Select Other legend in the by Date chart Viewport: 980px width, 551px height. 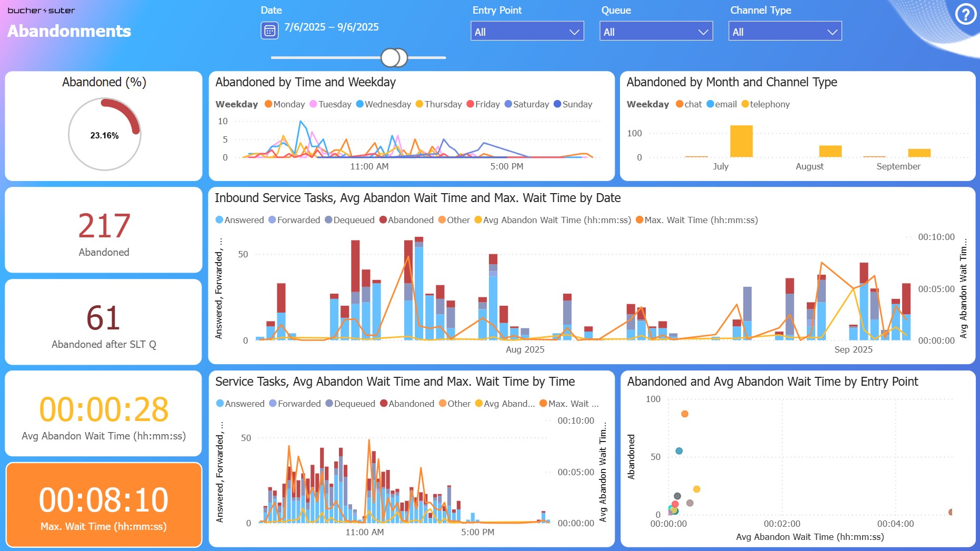tap(454, 220)
